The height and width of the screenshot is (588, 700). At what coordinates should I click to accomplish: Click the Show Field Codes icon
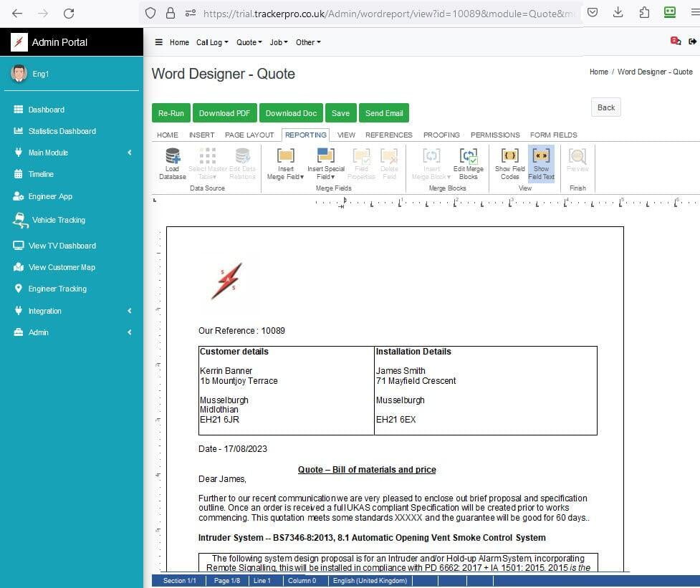tap(509, 156)
